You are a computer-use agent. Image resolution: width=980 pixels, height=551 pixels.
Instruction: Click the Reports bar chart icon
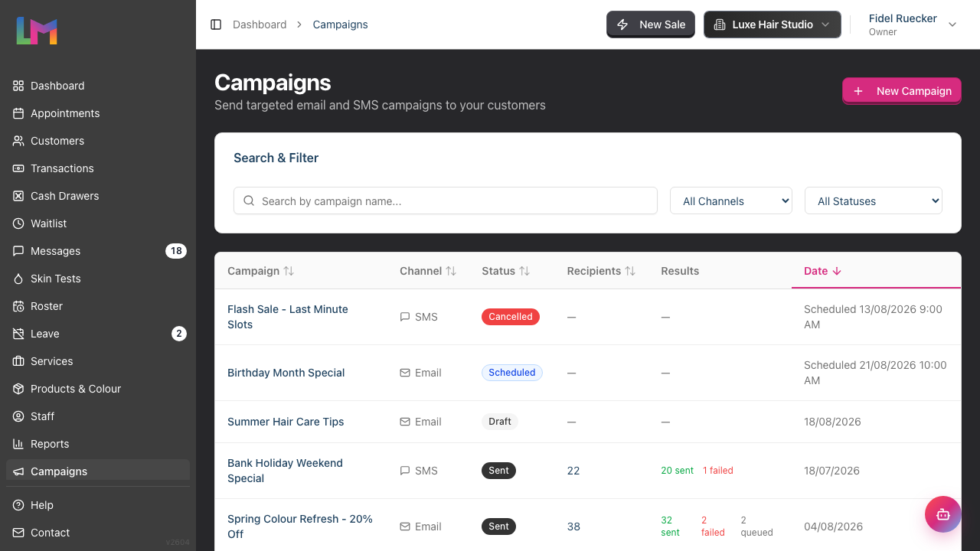click(18, 444)
